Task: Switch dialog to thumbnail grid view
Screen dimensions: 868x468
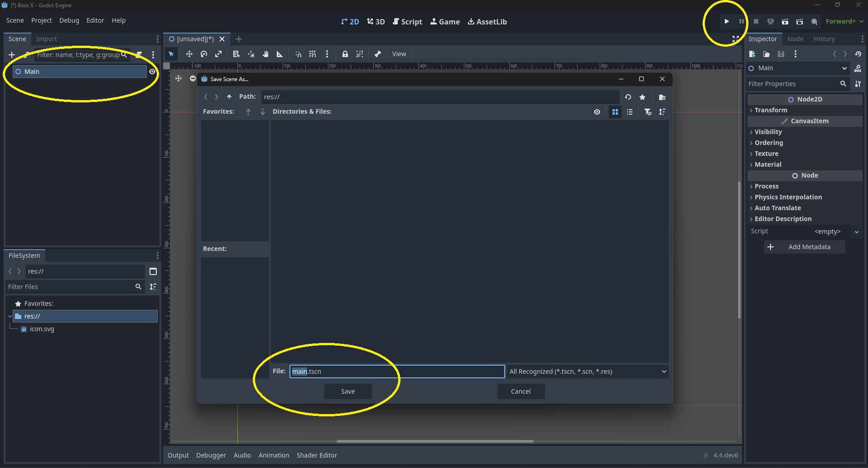Action: coord(615,112)
